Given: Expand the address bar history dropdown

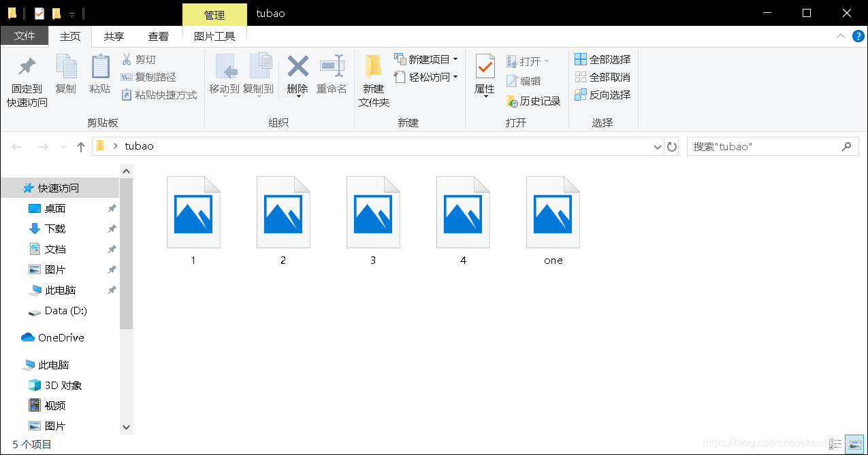Looking at the screenshot, I should [x=656, y=146].
